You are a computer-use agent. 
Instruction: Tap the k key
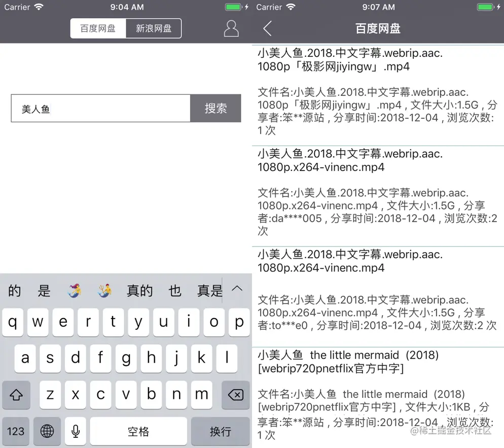[x=201, y=359]
